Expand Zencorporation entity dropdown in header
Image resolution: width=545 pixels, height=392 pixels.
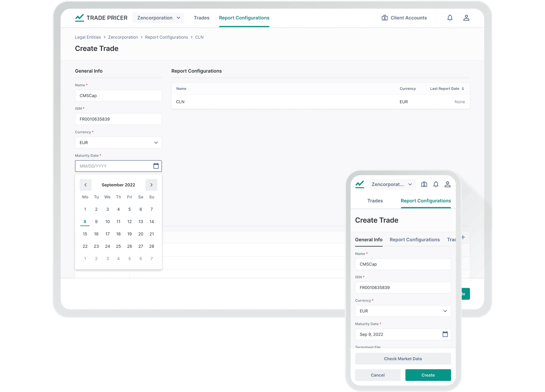pyautogui.click(x=158, y=18)
